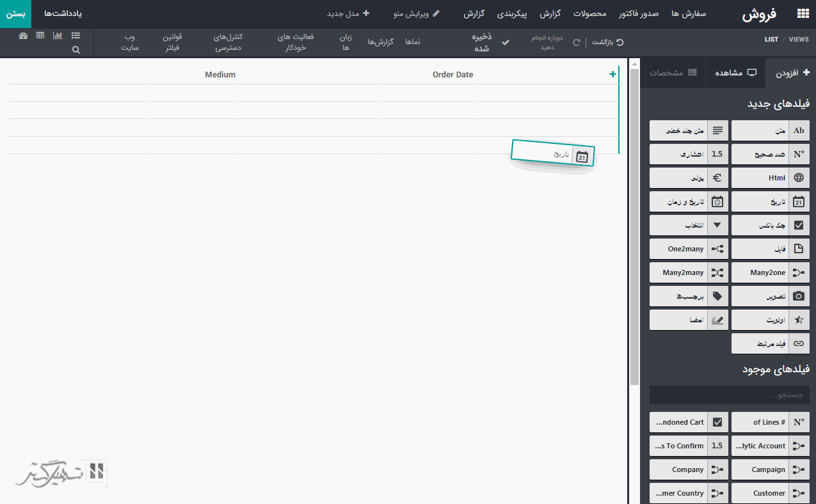Add a Signature (امضا) field

point(689,320)
